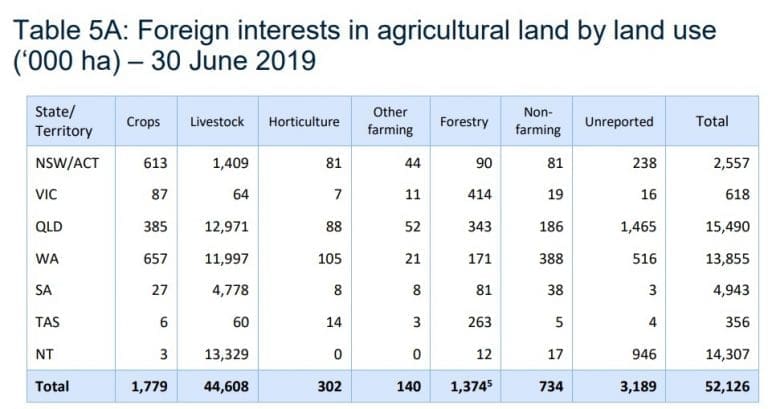Click the Non-farming header cell

(x=538, y=121)
